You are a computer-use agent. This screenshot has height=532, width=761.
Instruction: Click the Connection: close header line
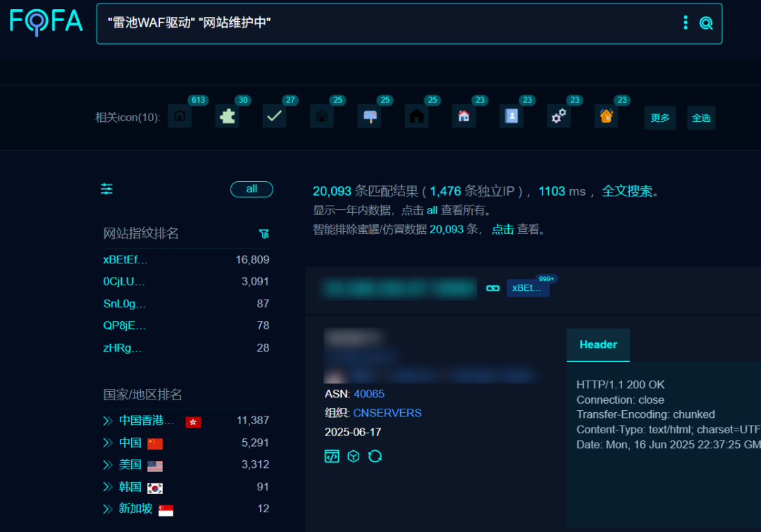tap(620, 400)
